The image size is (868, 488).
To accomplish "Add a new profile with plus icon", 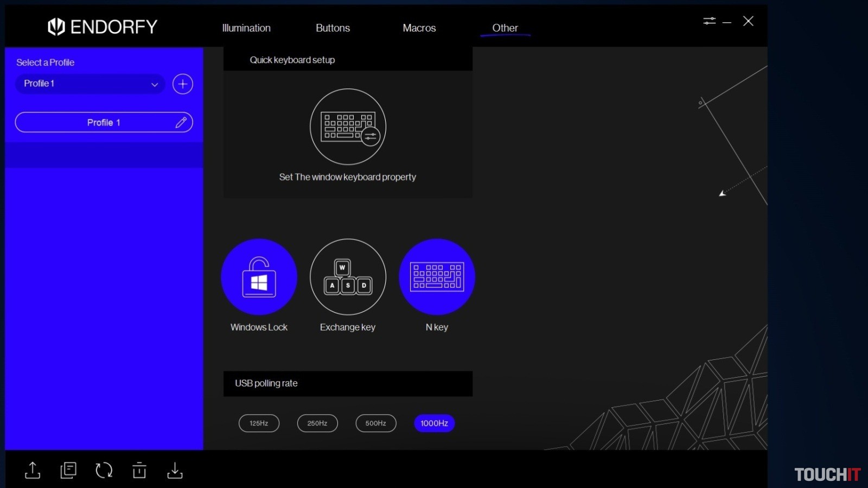I will [x=183, y=84].
